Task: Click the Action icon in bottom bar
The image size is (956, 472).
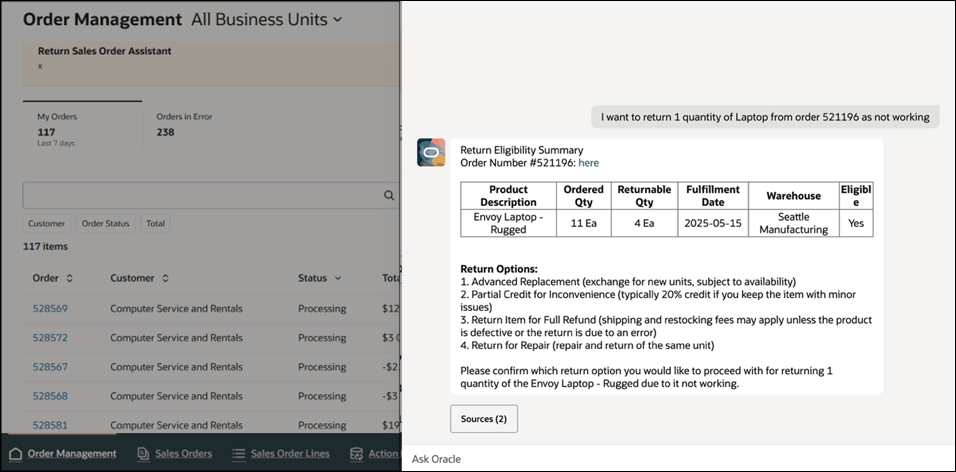Action: coord(357,454)
